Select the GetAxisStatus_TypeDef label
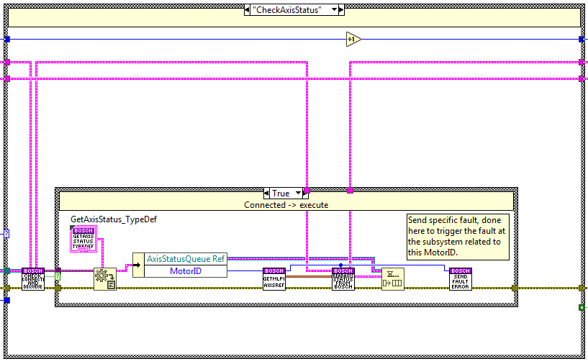Image resolution: width=588 pixels, height=364 pixels. click(114, 219)
